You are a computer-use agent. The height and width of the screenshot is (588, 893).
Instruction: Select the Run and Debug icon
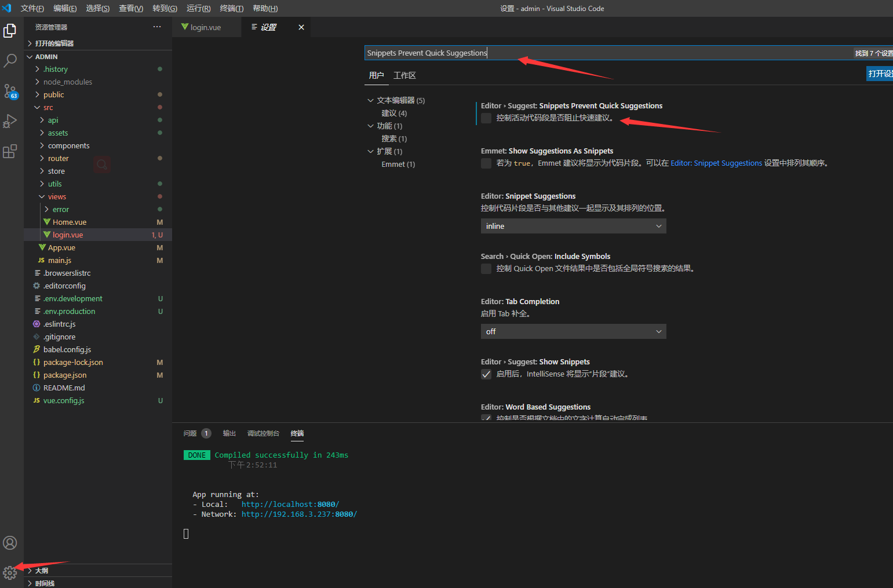[x=10, y=122]
